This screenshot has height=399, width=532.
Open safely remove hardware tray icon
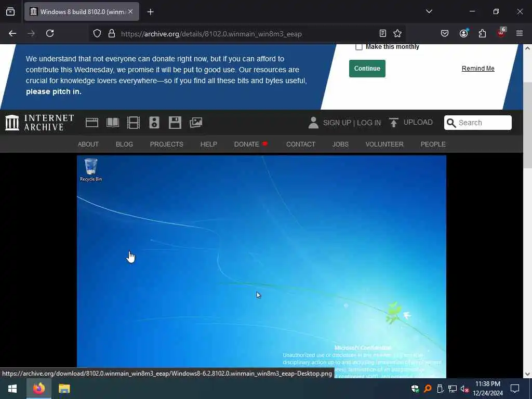point(440,389)
